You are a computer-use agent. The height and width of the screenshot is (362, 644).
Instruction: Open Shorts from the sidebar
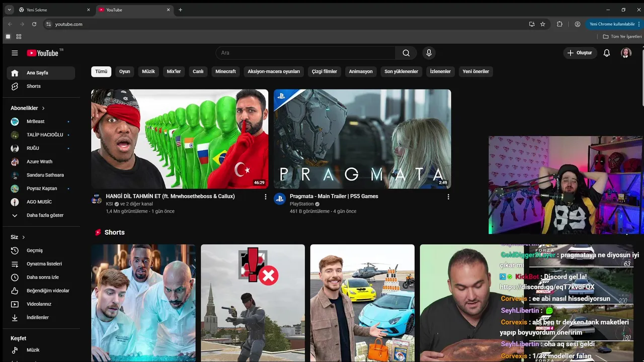click(x=41, y=86)
